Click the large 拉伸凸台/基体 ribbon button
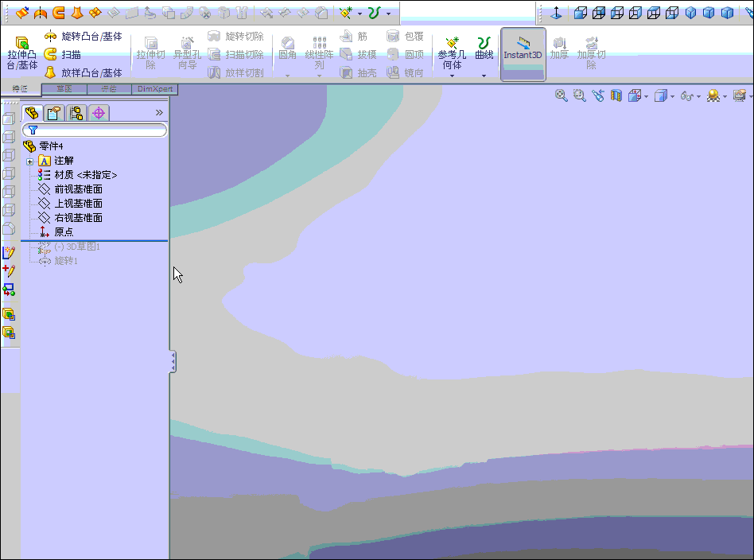 (x=22, y=53)
